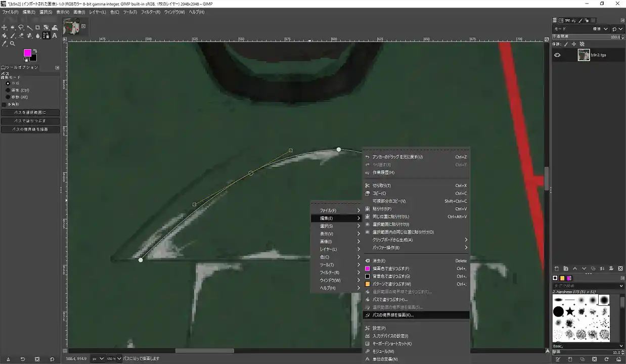This screenshot has width=626, height=364.
Task: Expand the brush tag filter dropdown
Action: tap(621, 286)
